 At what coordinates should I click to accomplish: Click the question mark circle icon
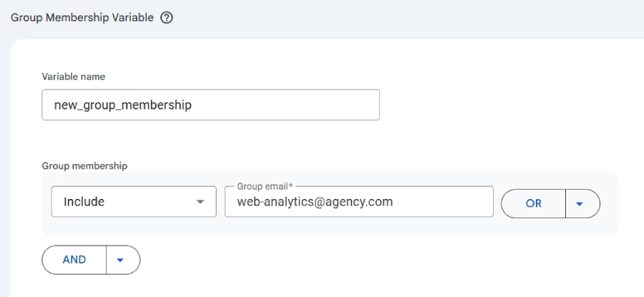[x=167, y=18]
